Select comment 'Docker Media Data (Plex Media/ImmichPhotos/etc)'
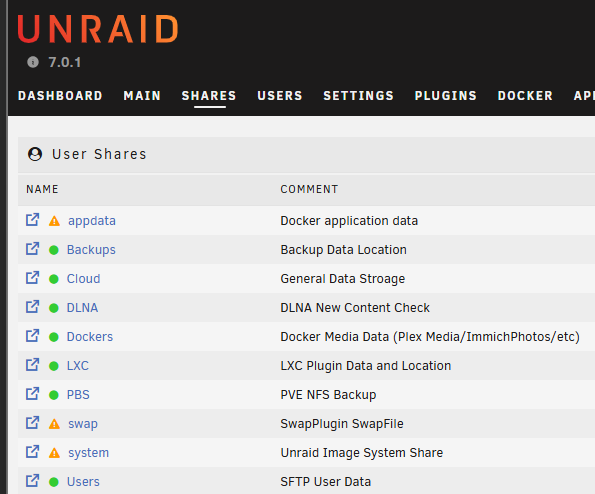The height and width of the screenshot is (494, 595). [430, 337]
